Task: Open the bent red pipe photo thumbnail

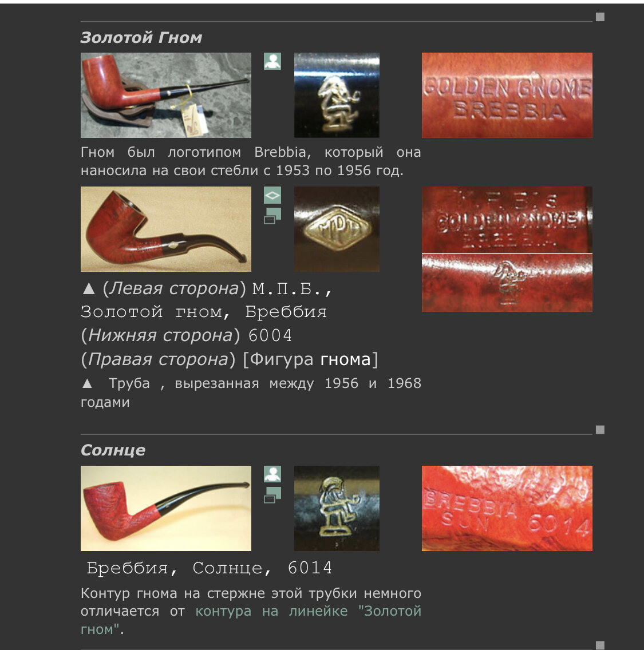Action: [x=166, y=229]
